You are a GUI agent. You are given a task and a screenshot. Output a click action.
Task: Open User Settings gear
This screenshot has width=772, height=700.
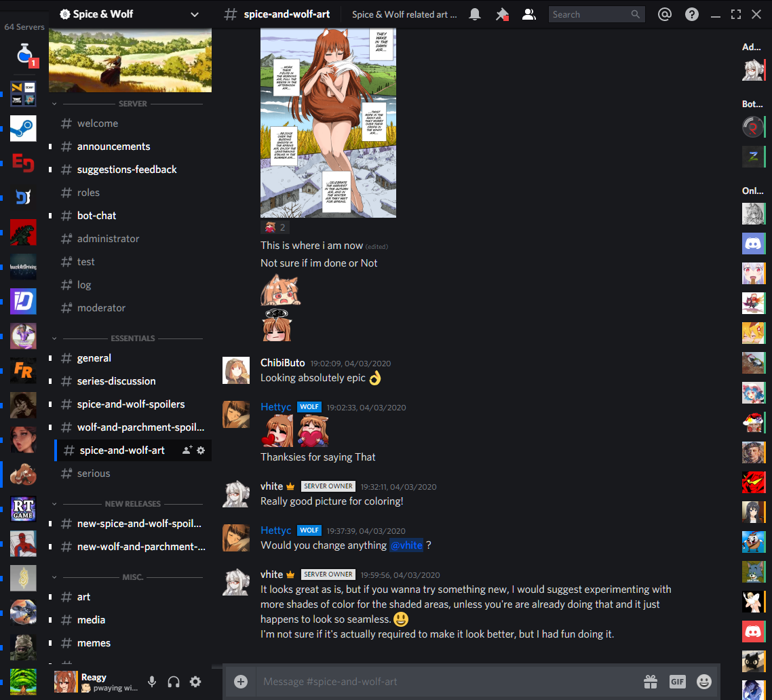[195, 682]
